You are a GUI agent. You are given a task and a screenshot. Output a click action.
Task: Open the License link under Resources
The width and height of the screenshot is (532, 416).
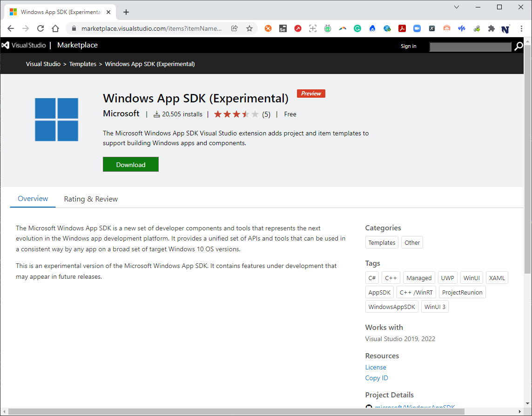375,367
